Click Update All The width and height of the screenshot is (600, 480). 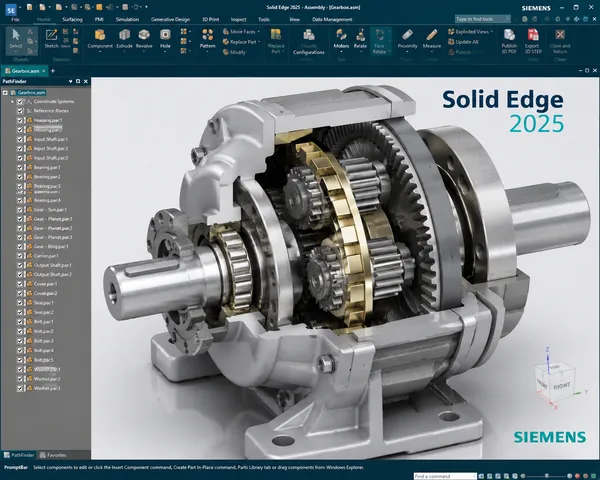463,42
